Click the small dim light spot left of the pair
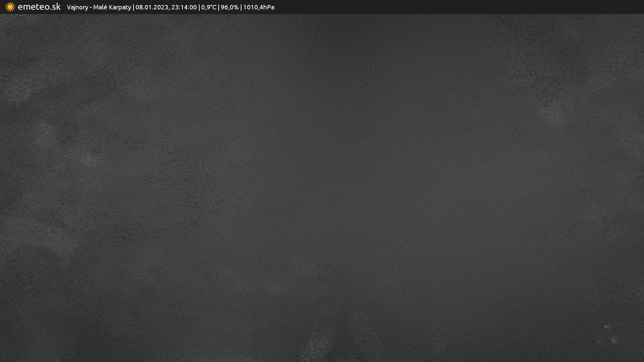644x362 pixels. tap(599, 342)
